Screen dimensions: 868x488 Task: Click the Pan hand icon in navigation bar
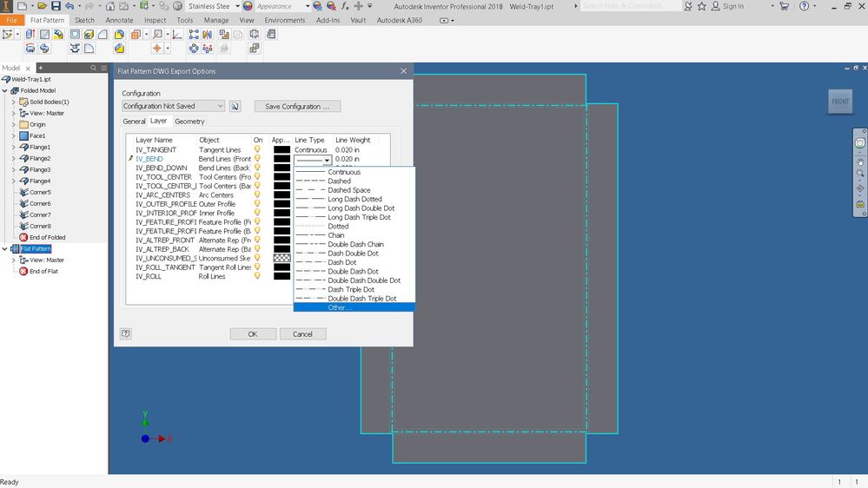[x=859, y=162]
